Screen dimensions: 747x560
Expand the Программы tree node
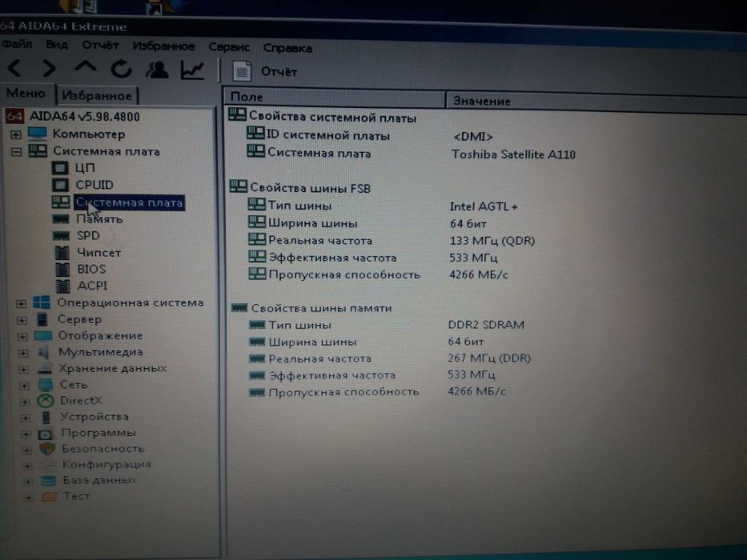click(x=26, y=434)
